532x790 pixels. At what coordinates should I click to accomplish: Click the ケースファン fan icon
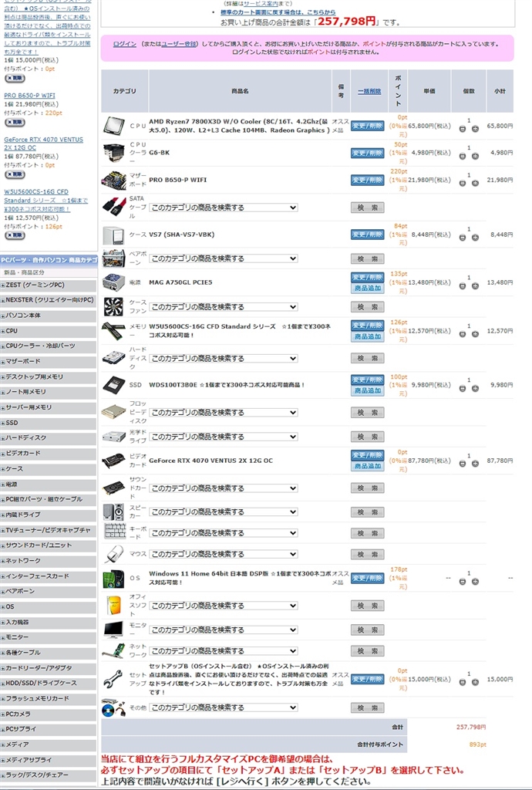tap(114, 307)
